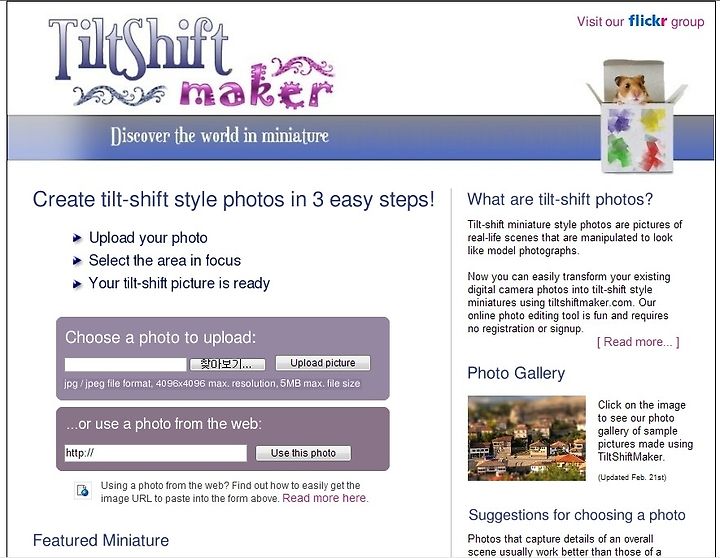Click arrow bullet beside Upload your photo
Screen dimensions: 720x558
tap(77, 238)
